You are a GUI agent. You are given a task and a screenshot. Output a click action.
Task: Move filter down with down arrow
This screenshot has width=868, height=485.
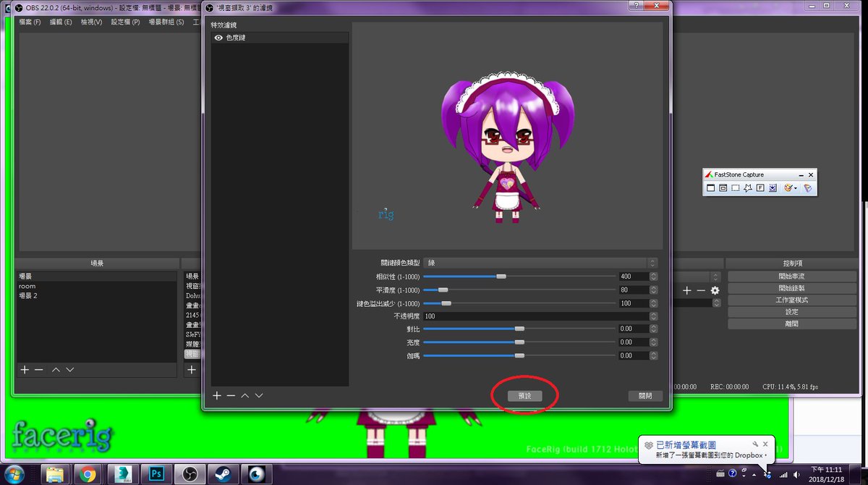point(259,396)
